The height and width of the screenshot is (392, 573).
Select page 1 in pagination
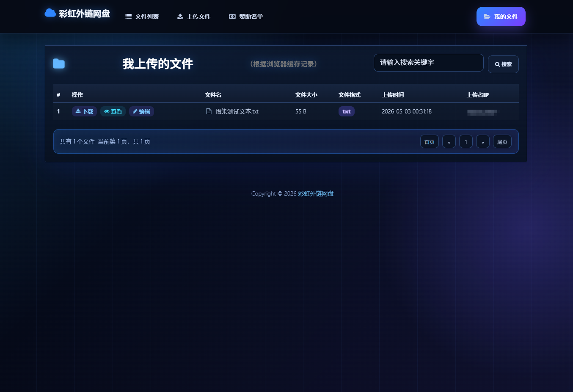(466, 141)
